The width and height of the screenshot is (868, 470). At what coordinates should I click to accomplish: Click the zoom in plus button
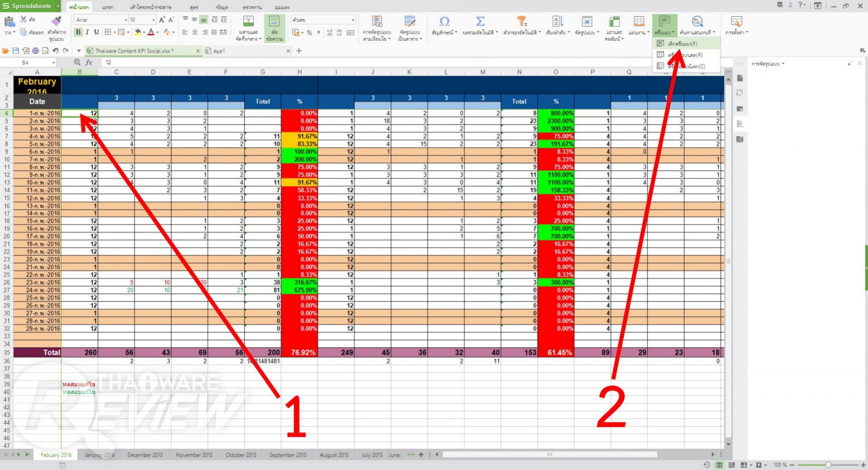[x=863, y=465]
